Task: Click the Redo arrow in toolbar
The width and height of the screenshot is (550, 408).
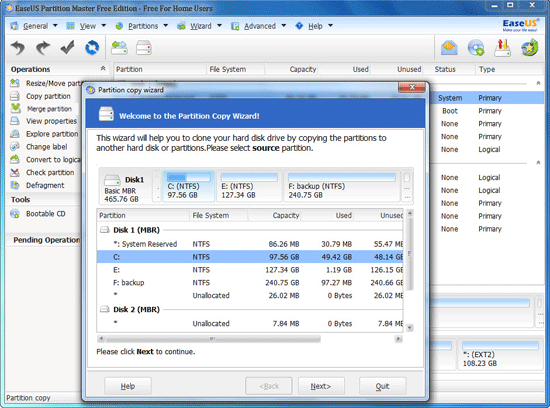Action: pyautogui.click(x=42, y=48)
